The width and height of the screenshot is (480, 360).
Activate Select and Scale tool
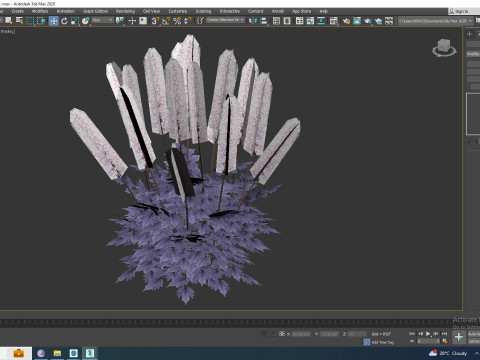pos(75,21)
